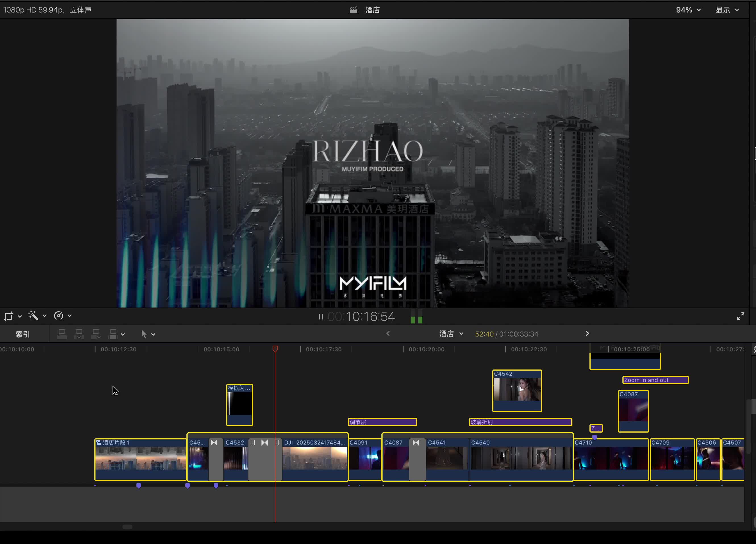The height and width of the screenshot is (544, 756).
Task: Select the 调节层 adjustment layer
Action: (x=382, y=422)
